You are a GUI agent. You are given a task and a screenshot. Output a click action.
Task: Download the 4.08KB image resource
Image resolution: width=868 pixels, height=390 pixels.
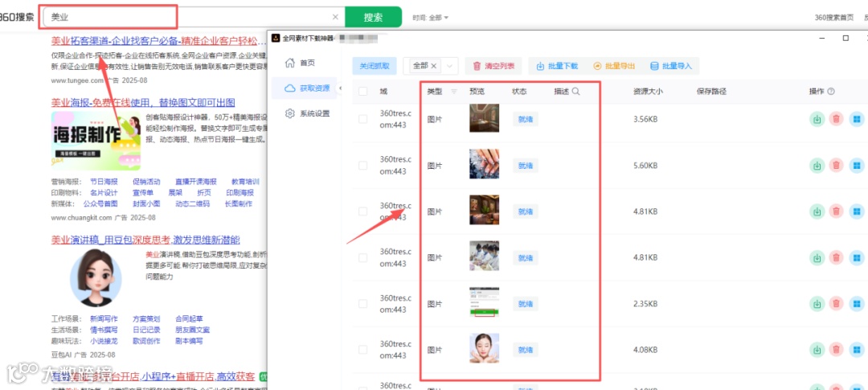coord(817,350)
